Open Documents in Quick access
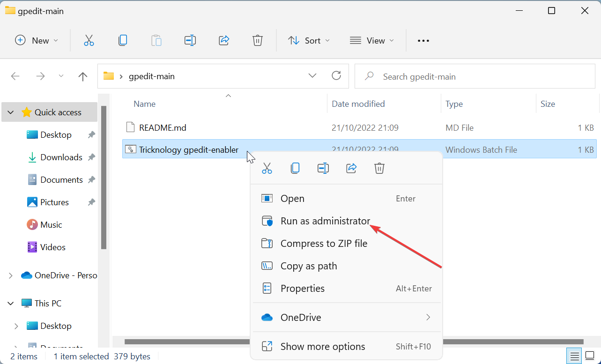601x364 pixels. click(x=61, y=180)
